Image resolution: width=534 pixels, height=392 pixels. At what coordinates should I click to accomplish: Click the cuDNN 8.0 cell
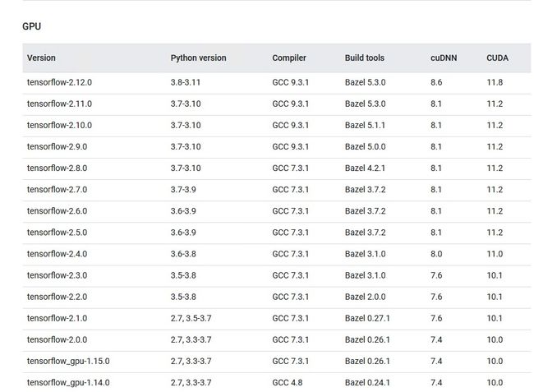pos(436,254)
